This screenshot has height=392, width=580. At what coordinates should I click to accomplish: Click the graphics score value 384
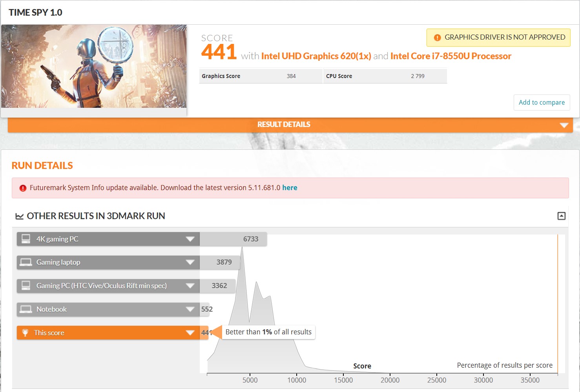pyautogui.click(x=291, y=76)
